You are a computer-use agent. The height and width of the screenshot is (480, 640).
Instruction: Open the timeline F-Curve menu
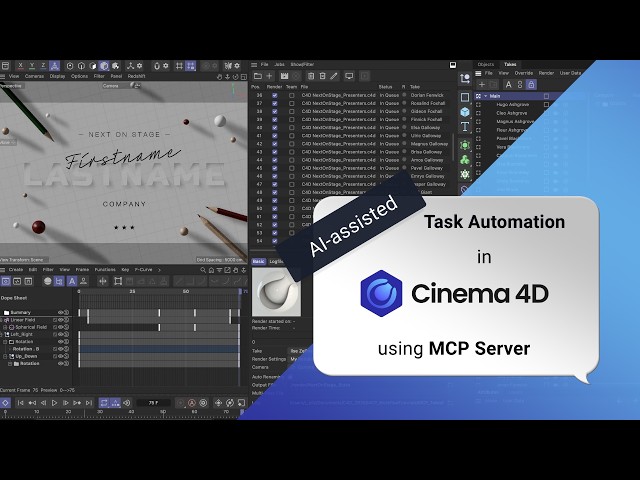pyautogui.click(x=143, y=270)
